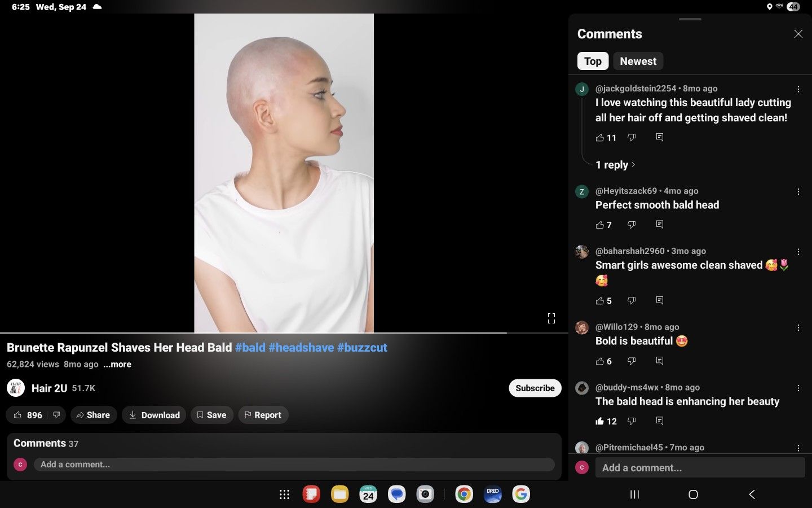Expand video description with ...more
This screenshot has width=812, height=508.
117,364
